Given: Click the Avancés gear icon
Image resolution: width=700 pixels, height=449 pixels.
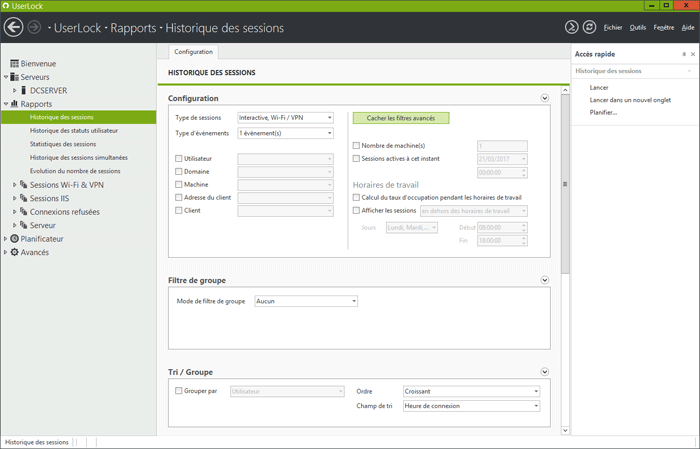Looking at the screenshot, I should point(14,252).
